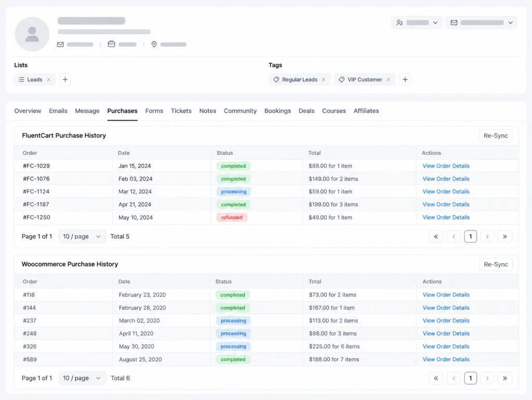The image size is (532, 400).
Task: View Order Details for order #248
Action: 446,333
